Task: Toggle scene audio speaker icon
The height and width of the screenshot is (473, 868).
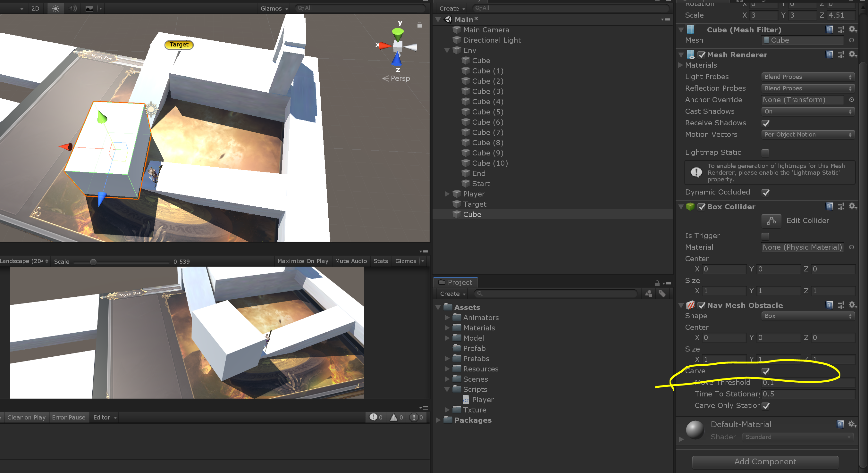Action: (x=72, y=8)
